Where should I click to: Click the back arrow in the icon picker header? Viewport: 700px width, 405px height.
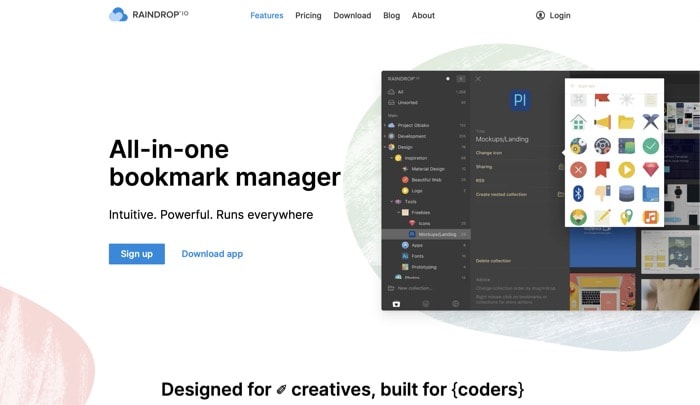(573, 86)
